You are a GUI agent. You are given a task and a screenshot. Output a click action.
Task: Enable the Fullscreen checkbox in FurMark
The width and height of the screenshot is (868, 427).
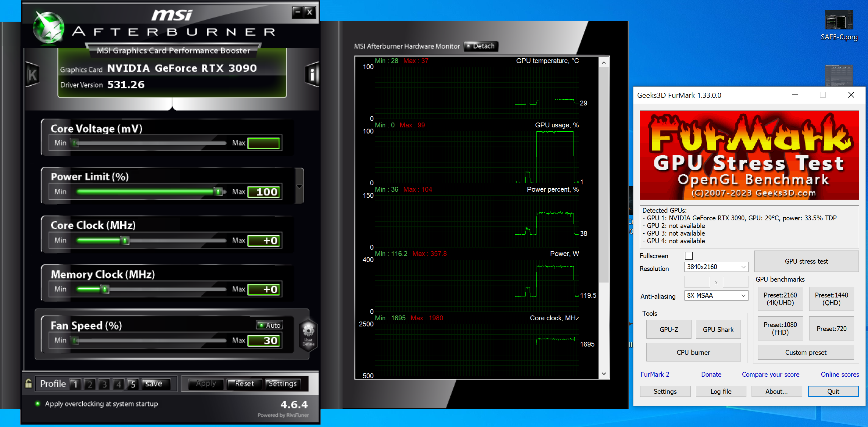[x=688, y=256]
